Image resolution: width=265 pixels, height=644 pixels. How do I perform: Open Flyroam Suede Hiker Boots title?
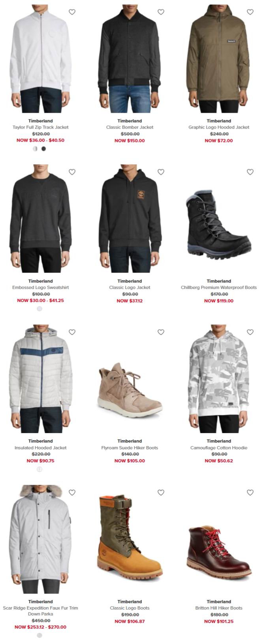click(x=130, y=447)
